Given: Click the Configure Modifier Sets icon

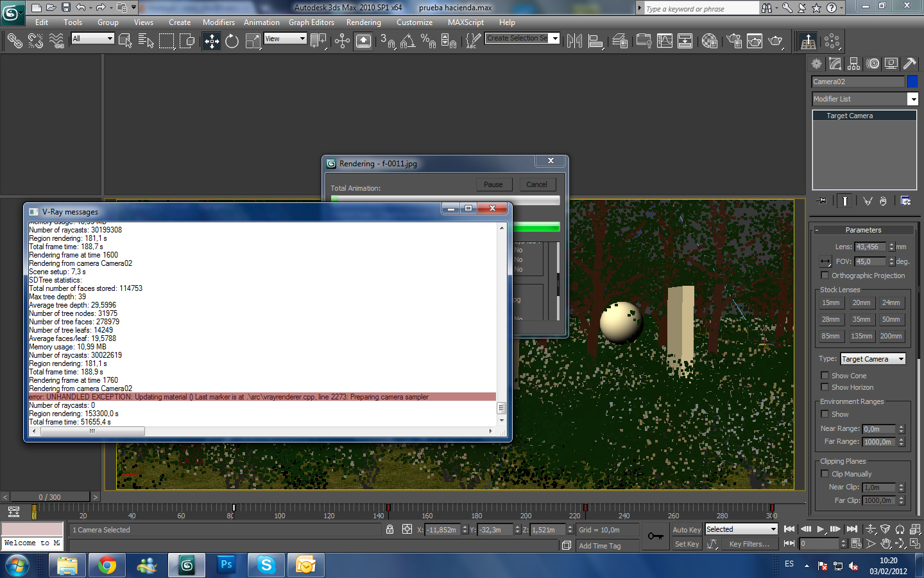Looking at the screenshot, I should [x=905, y=201].
